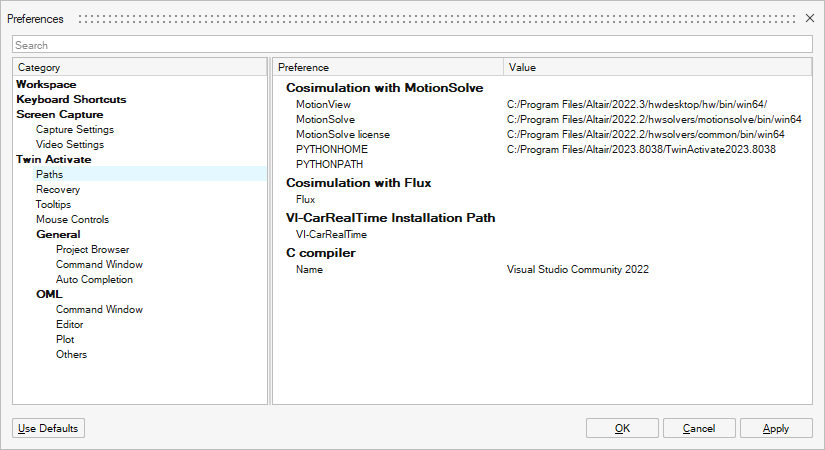Select the Twin Activate category
The image size is (825, 450).
[x=54, y=160]
